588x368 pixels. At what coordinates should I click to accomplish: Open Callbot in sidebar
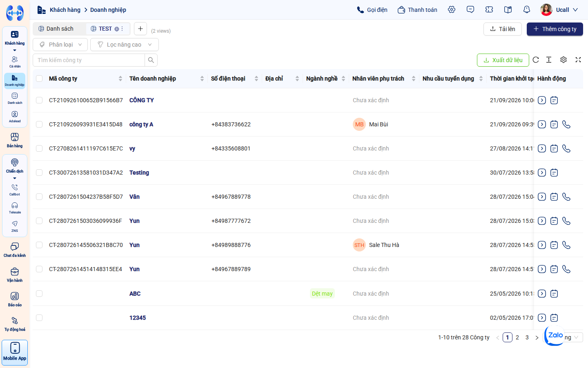(x=15, y=190)
